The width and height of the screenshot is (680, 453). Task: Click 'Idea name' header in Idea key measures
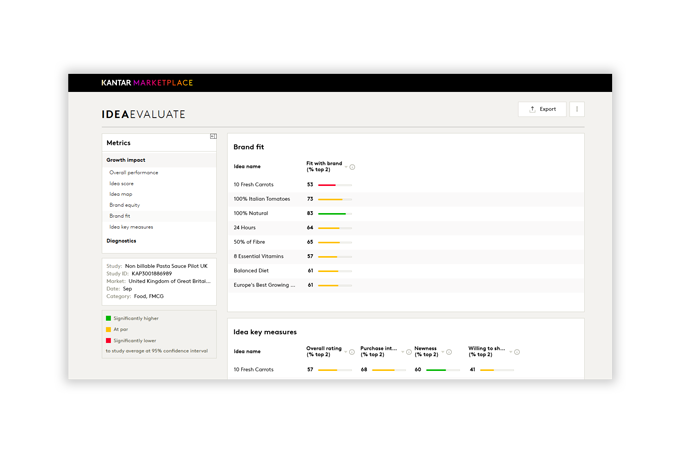click(x=247, y=352)
